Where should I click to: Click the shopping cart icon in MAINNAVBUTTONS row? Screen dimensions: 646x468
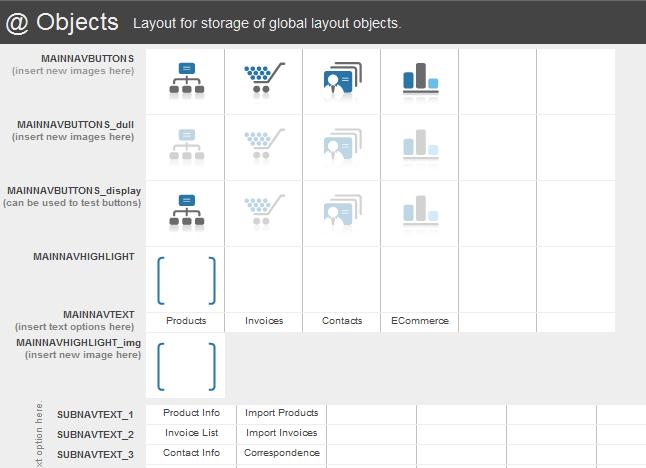[263, 79]
